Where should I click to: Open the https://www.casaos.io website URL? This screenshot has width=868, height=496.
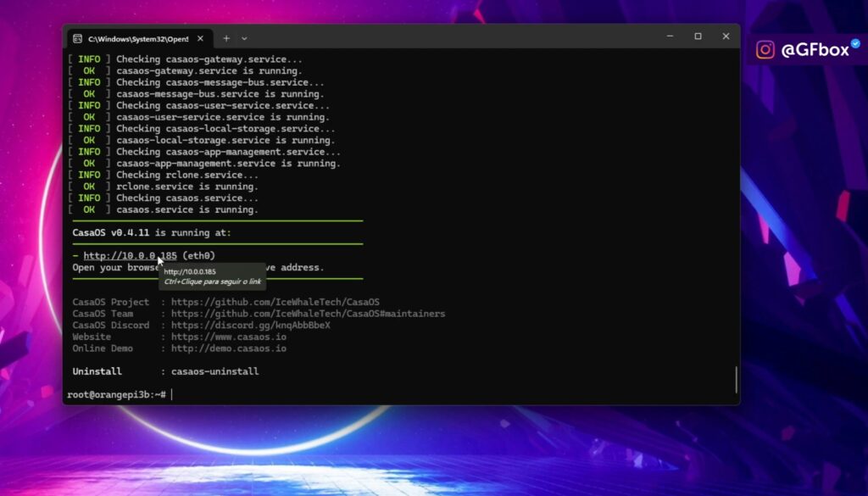(229, 337)
